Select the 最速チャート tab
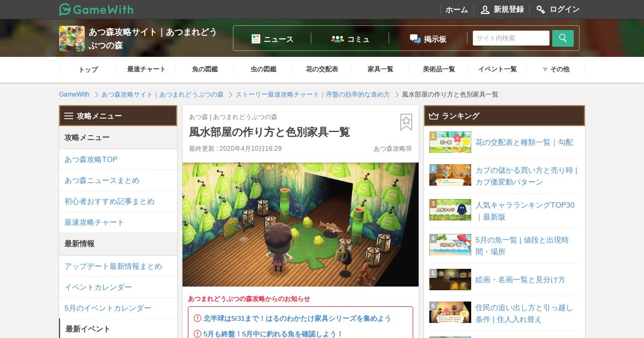Viewport: 644px width, 338px height. [146, 69]
